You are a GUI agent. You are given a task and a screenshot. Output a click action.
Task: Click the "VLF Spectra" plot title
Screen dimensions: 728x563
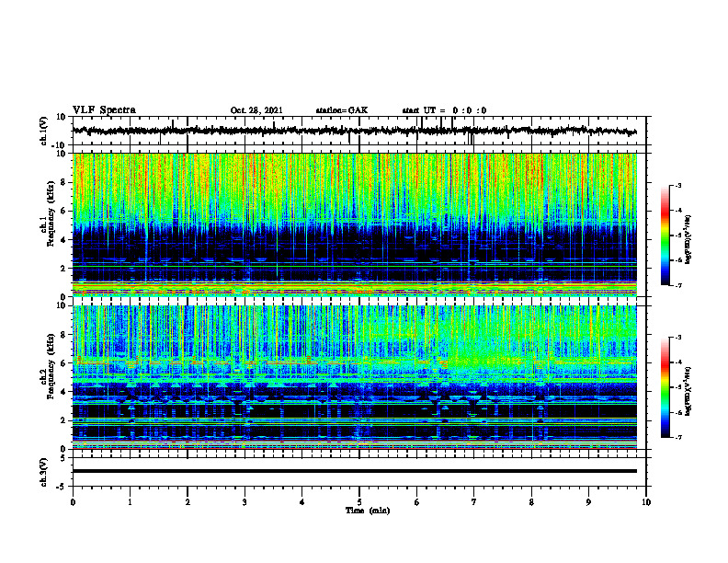click(x=104, y=110)
